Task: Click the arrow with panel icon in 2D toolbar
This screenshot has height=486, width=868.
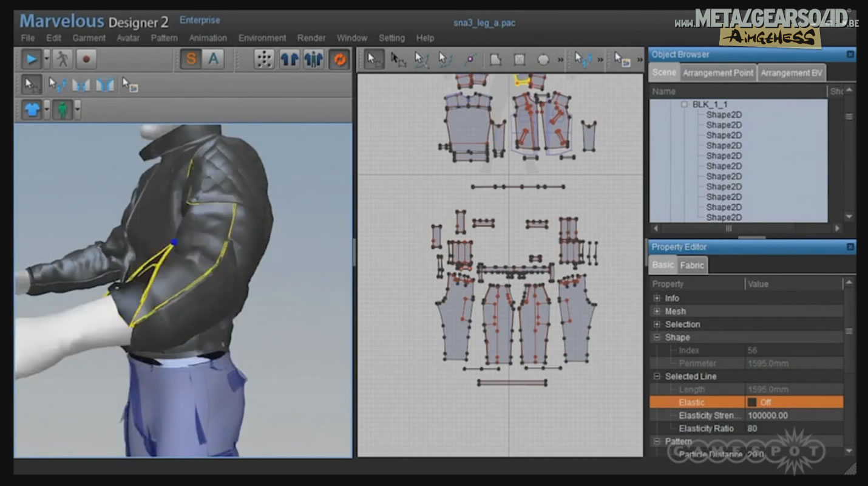Action: [622, 60]
